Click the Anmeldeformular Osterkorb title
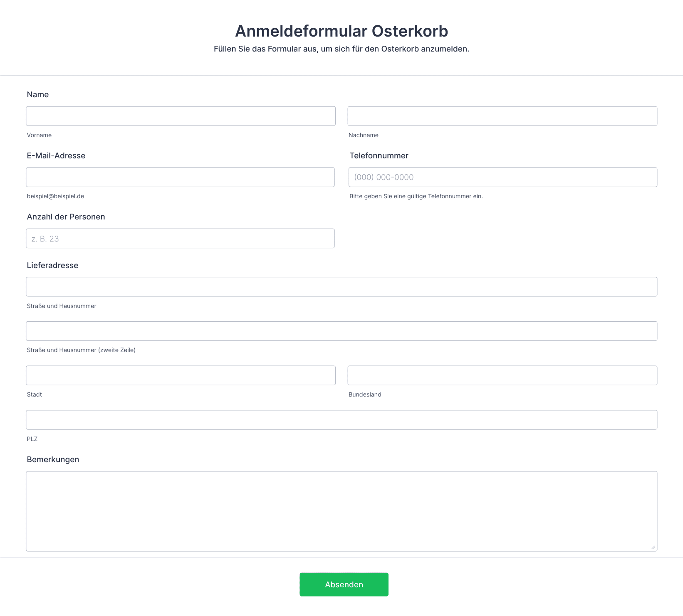Viewport: 683px width, 616px height. 341,31
